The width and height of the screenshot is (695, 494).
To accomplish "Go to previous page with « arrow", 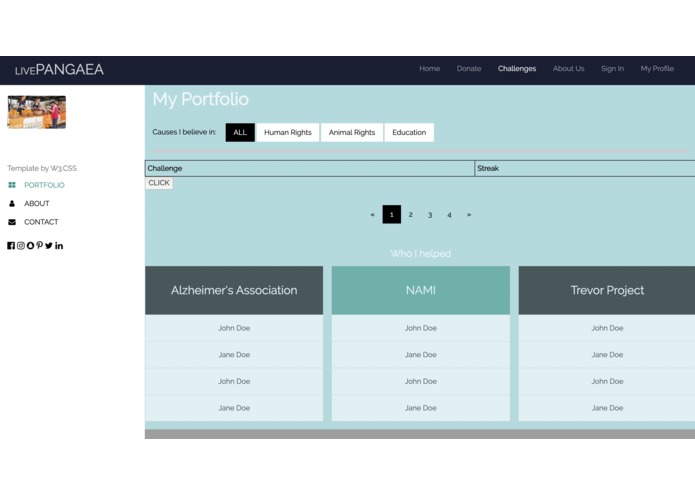I will point(372,214).
